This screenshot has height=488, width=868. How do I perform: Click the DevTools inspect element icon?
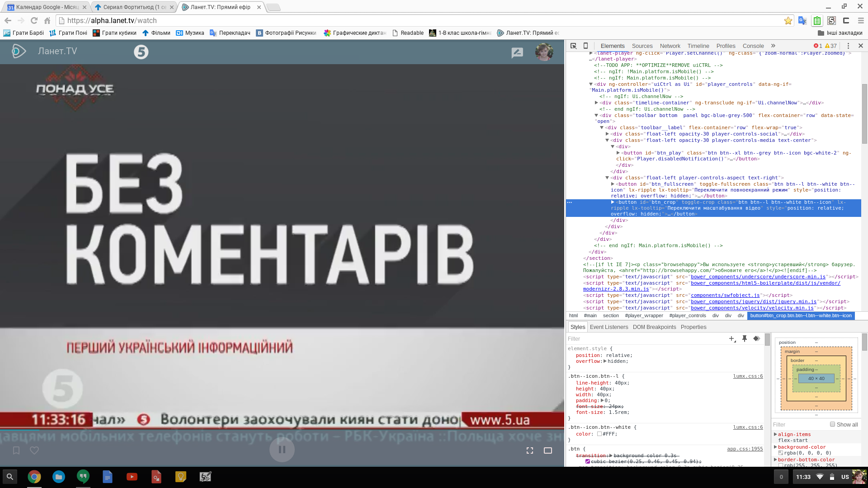(573, 46)
